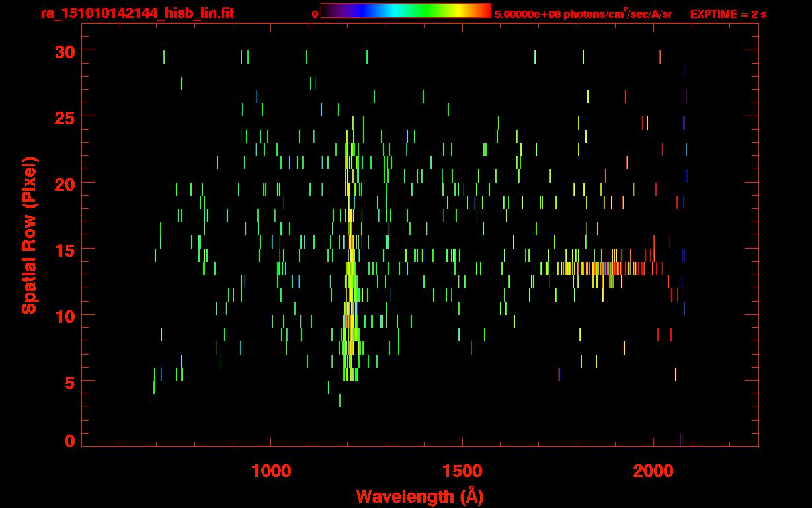Click the Wavelength (Å) axis title
The image size is (812, 508).
point(420,496)
